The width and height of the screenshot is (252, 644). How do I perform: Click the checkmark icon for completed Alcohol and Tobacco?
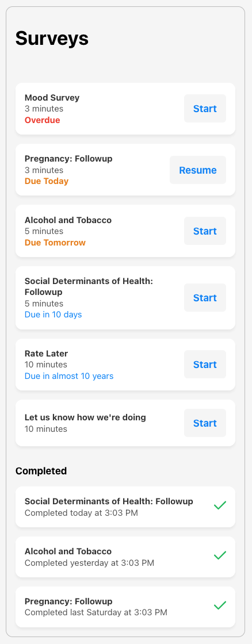220,555
